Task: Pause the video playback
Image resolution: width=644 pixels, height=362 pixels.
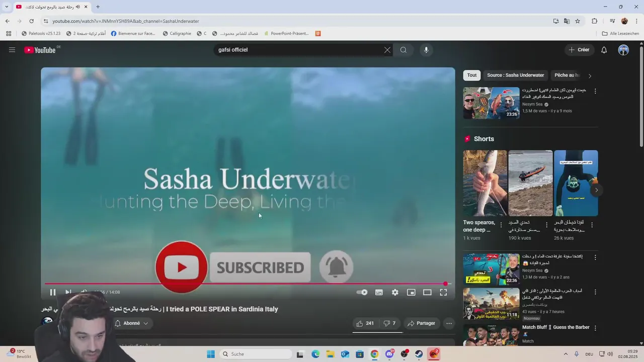Action: tap(53, 292)
